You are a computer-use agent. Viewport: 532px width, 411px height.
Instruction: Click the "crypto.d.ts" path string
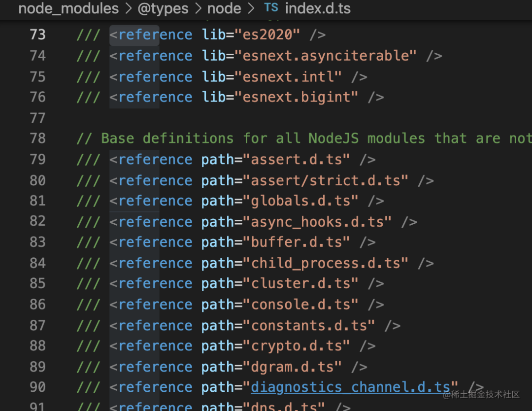coord(296,346)
